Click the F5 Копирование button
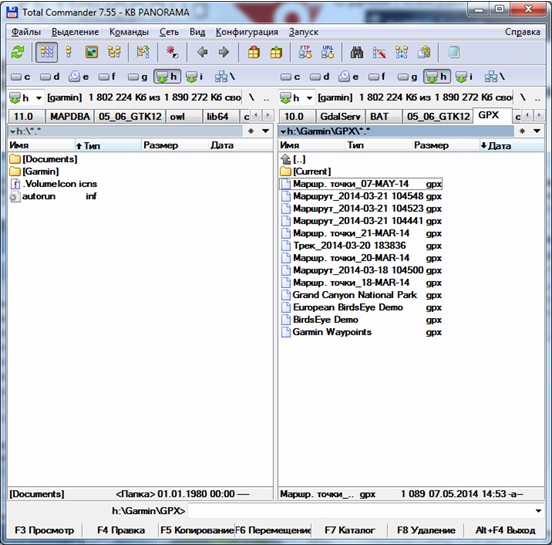This screenshot has height=545, width=552. [197, 530]
